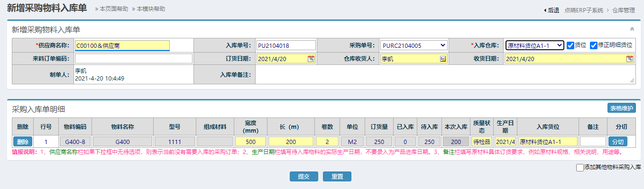The width and height of the screenshot is (644, 189).
Task: Click the 提交 button
Action: click(304, 176)
